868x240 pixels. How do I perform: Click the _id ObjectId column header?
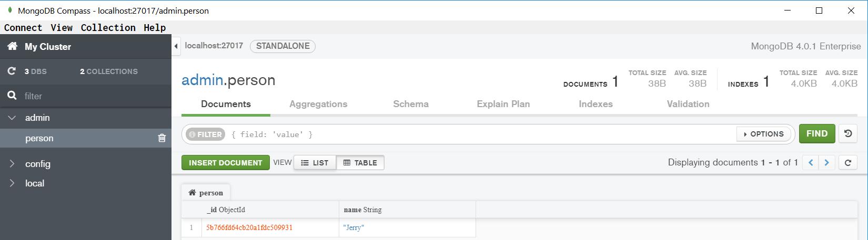coord(270,210)
